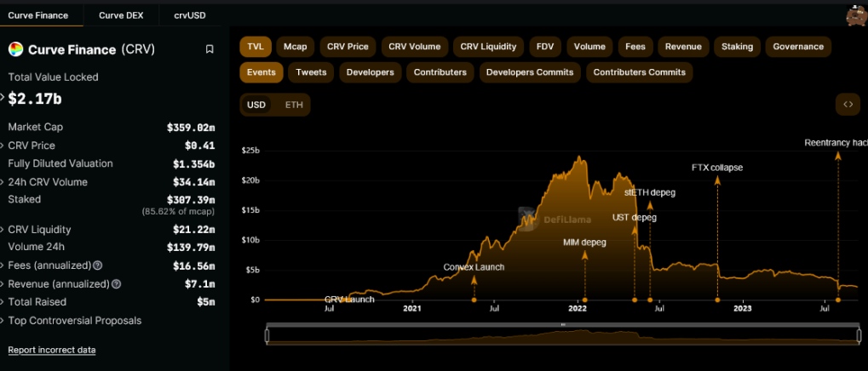Screen dimensions: 868x371
Task: Click the Staked value $307.39m
Action: (x=191, y=200)
